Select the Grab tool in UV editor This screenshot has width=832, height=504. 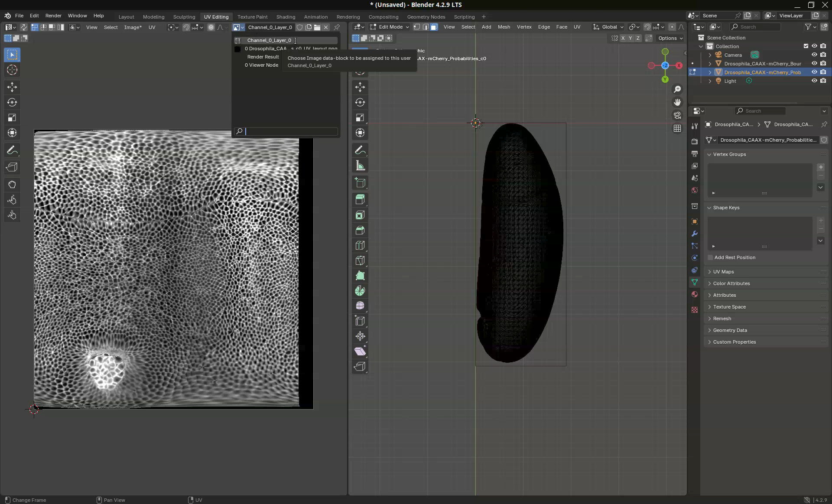pyautogui.click(x=12, y=185)
